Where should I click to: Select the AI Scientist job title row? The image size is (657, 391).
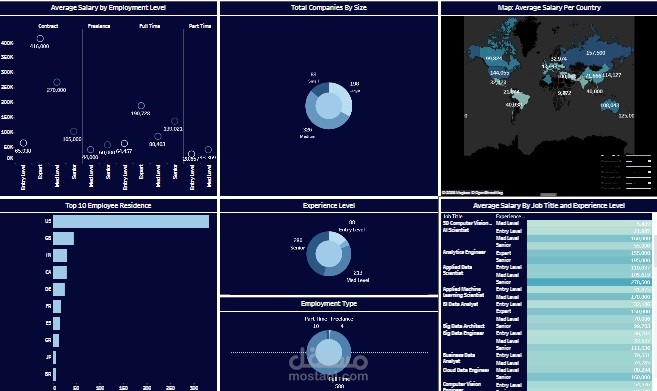point(456,230)
